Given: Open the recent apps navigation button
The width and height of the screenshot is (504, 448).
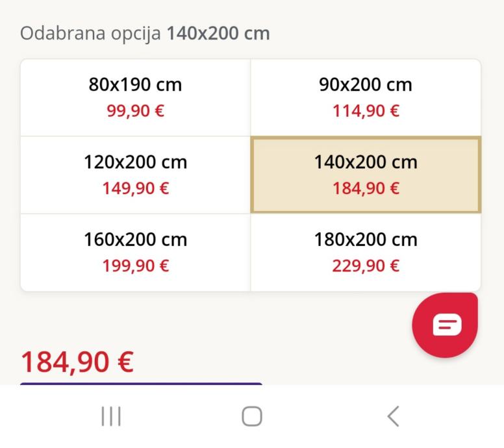Looking at the screenshot, I should point(111,416).
